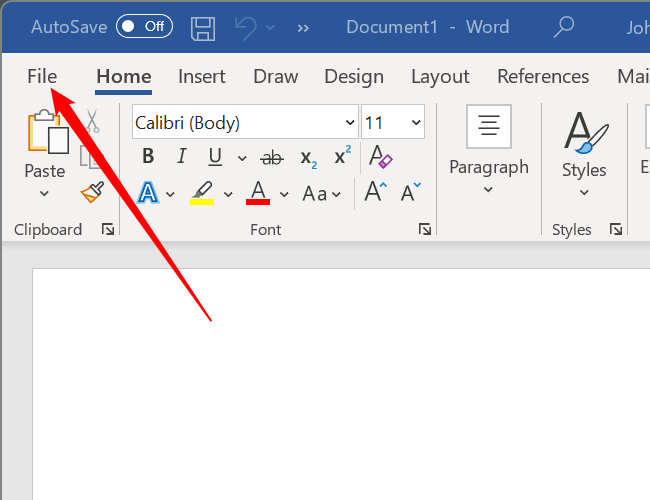
Task: Open the File tab
Action: coord(42,77)
